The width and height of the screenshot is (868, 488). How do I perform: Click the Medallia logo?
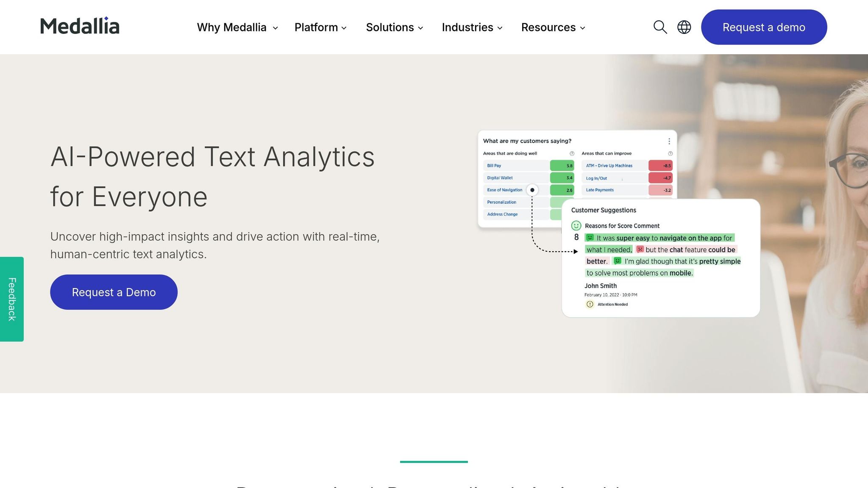point(80,26)
